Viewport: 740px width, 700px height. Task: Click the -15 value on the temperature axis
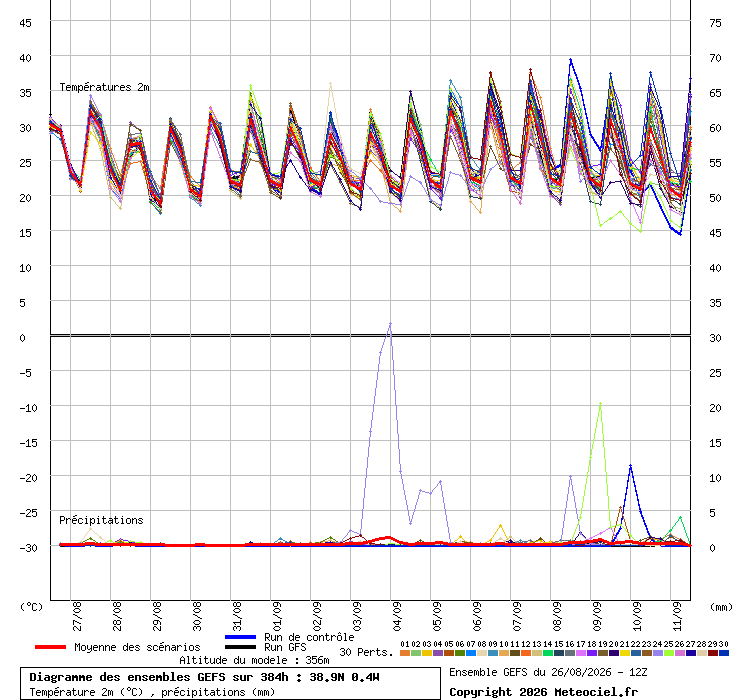click(28, 443)
